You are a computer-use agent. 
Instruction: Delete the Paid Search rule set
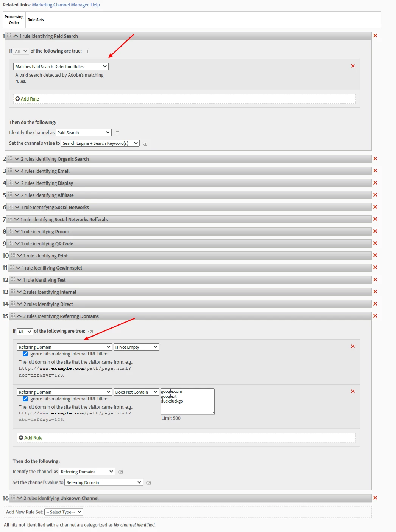tap(375, 36)
